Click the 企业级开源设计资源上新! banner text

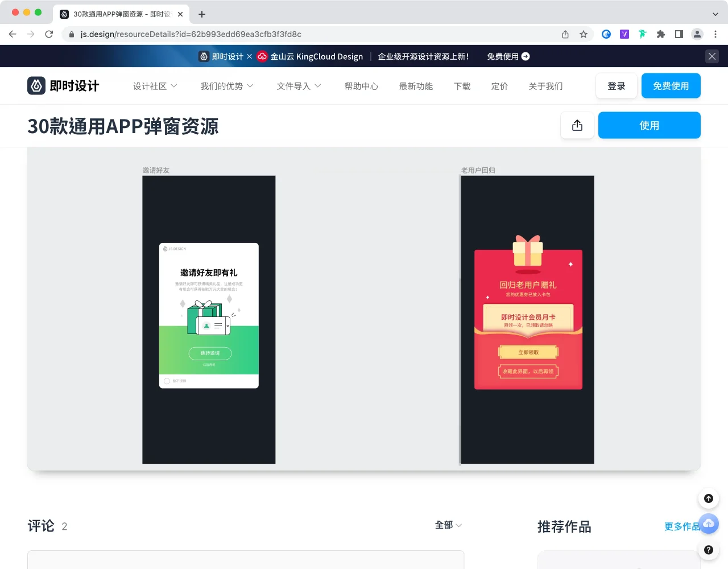coord(424,56)
